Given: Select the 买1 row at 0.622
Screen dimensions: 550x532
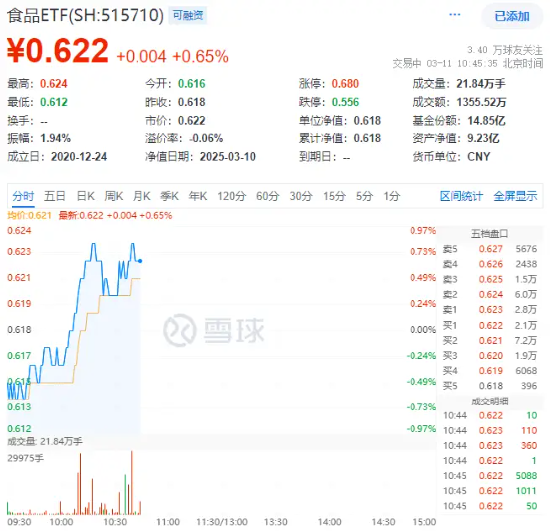Looking at the screenshot, I should (x=490, y=325).
